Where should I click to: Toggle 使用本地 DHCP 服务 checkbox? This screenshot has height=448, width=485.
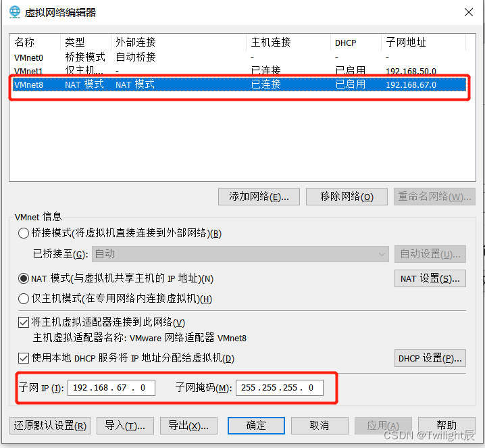coord(24,358)
